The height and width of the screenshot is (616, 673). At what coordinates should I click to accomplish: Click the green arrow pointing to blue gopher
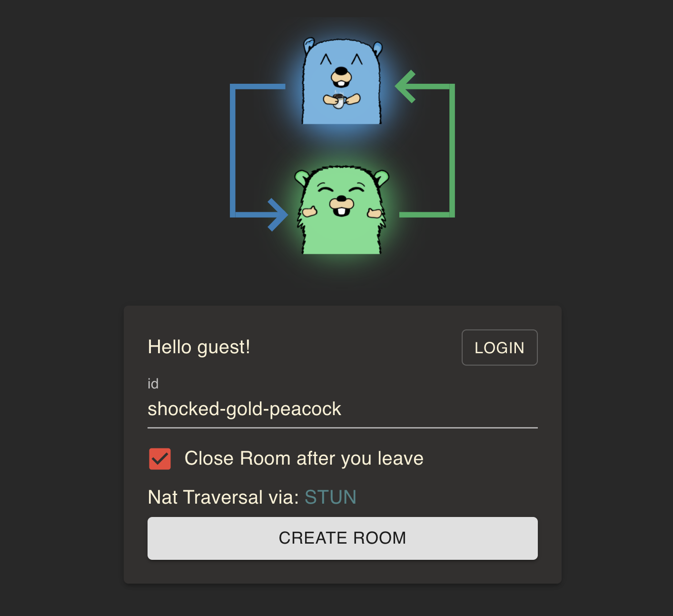tap(425, 144)
